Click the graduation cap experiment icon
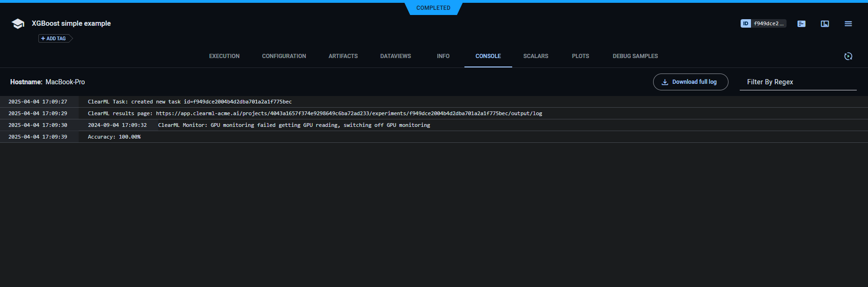The width and height of the screenshot is (868, 287). [18, 24]
